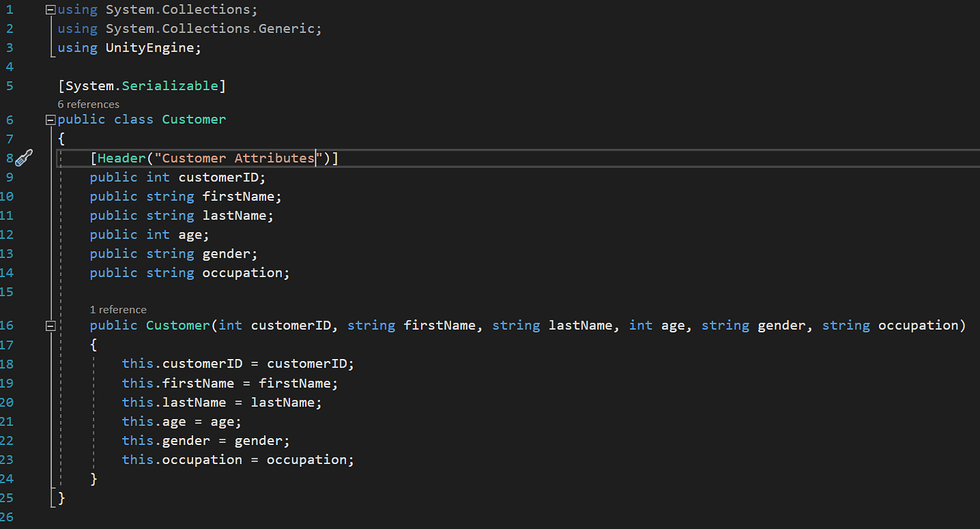Viewport: 980px width, 529px height.
Task: Click the customerID field name
Action: tap(219, 177)
